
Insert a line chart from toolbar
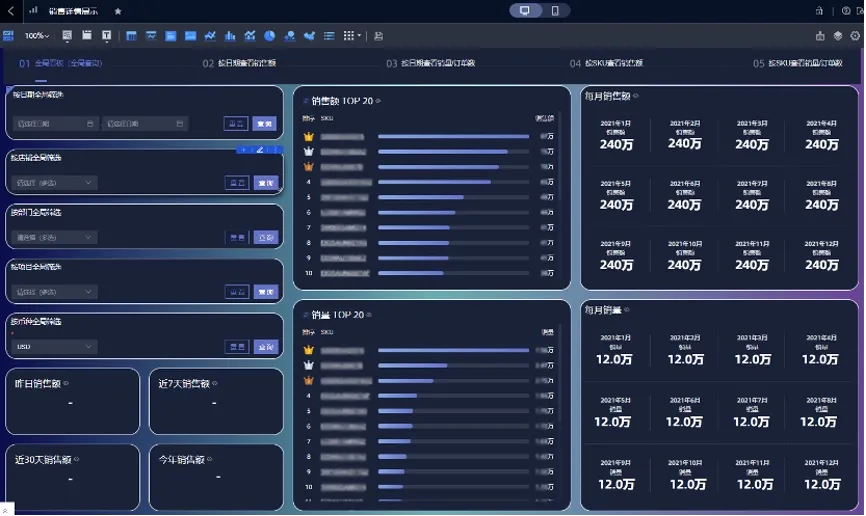pyautogui.click(x=210, y=36)
